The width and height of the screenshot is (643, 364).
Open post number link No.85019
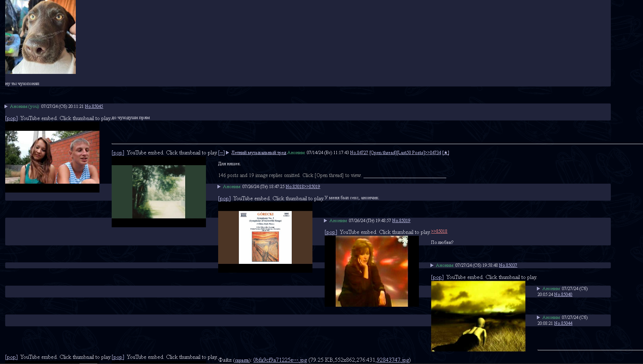(401, 221)
